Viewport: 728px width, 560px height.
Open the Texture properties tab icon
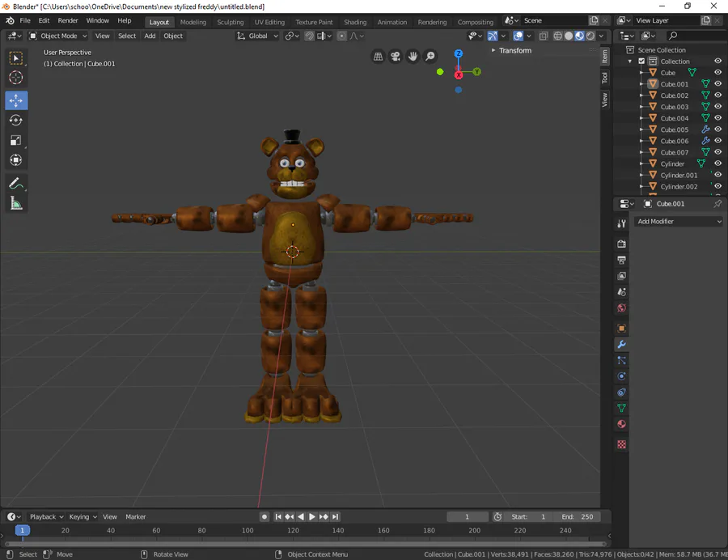tap(622, 444)
